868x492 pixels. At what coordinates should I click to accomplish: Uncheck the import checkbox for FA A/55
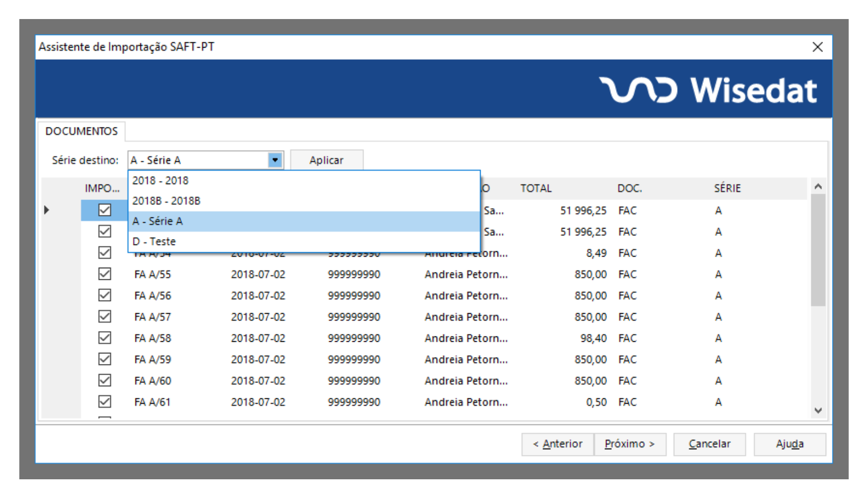click(x=105, y=274)
